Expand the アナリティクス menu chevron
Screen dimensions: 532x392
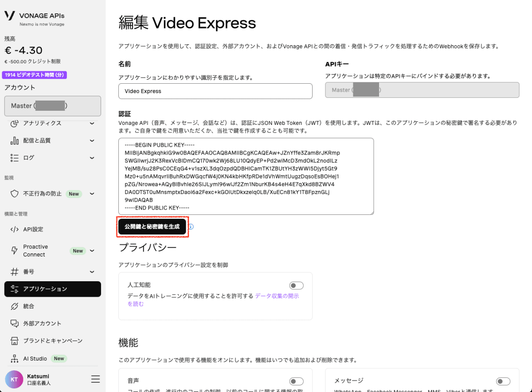(x=92, y=123)
